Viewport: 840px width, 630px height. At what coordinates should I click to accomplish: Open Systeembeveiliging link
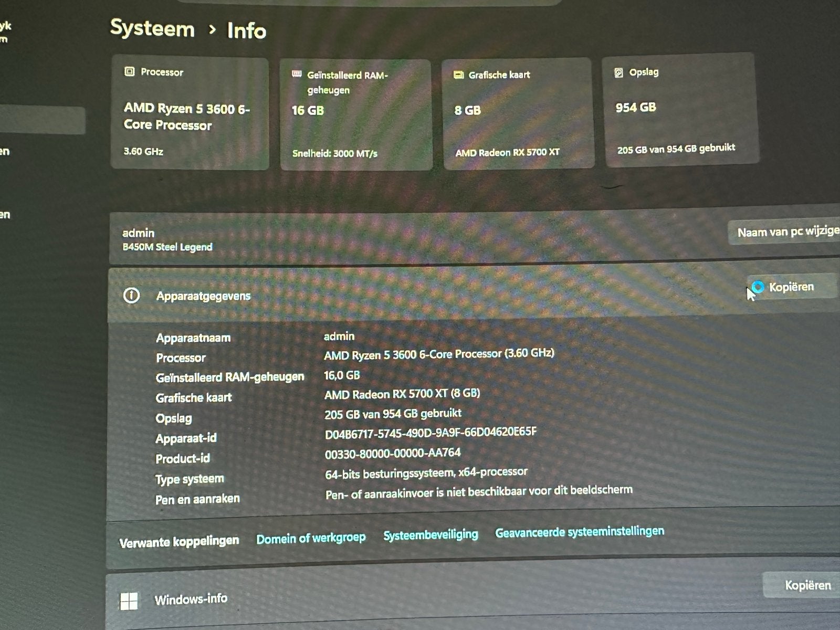[x=430, y=535]
